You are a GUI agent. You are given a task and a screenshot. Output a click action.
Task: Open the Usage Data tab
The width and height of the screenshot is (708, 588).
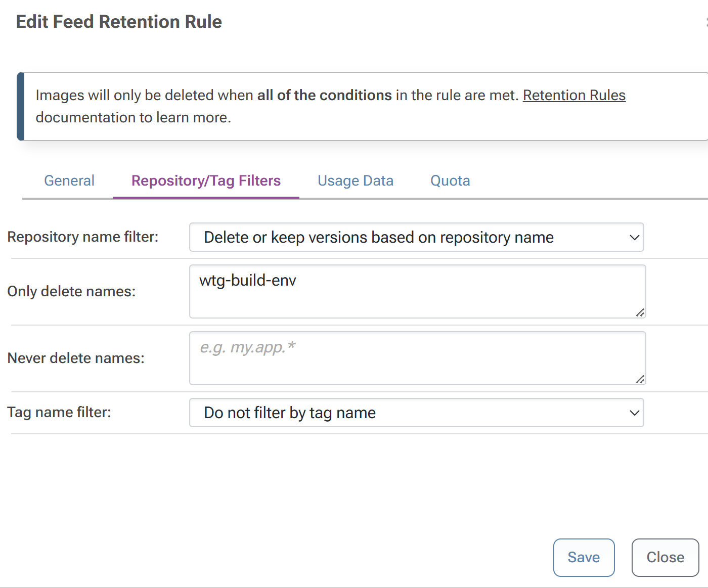click(x=355, y=180)
